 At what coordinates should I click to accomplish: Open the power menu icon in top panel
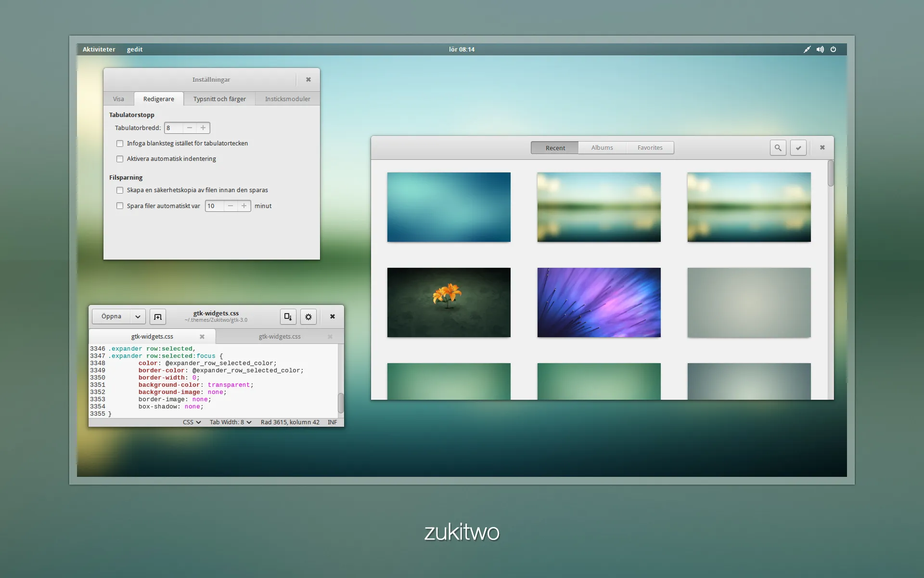coord(834,49)
